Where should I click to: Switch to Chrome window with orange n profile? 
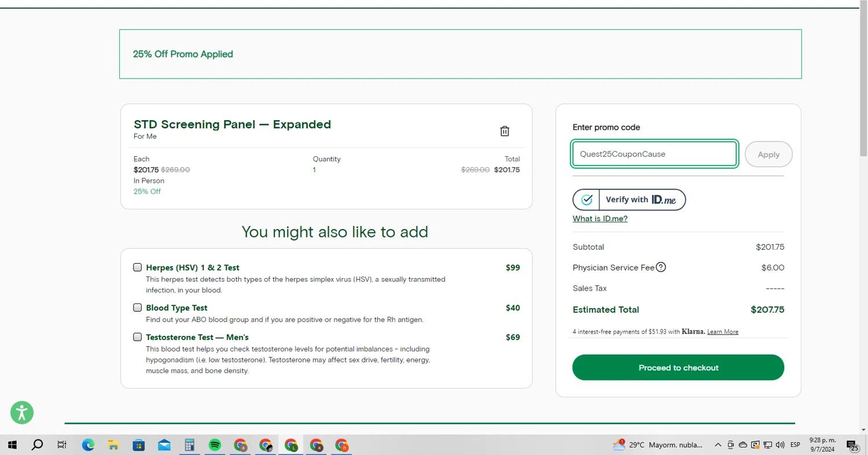click(342, 445)
